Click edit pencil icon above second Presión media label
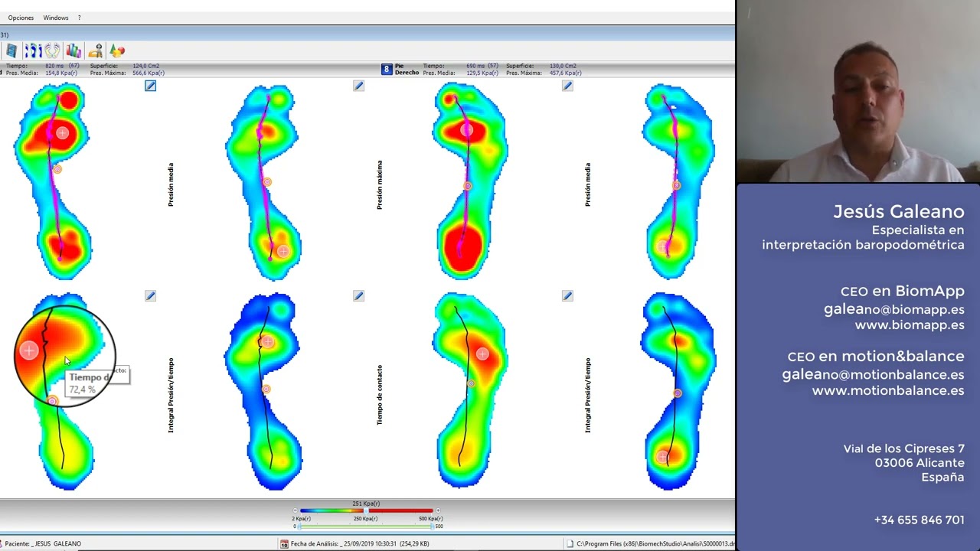The width and height of the screenshot is (980, 551). click(567, 86)
